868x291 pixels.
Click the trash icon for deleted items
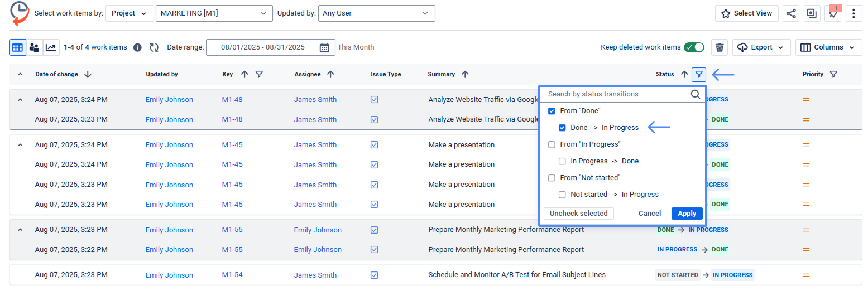[720, 47]
